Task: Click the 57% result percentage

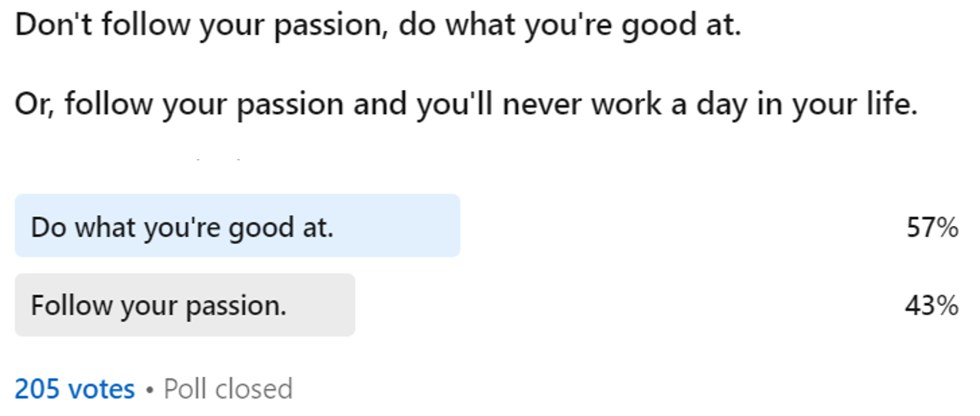Action: coord(932,228)
